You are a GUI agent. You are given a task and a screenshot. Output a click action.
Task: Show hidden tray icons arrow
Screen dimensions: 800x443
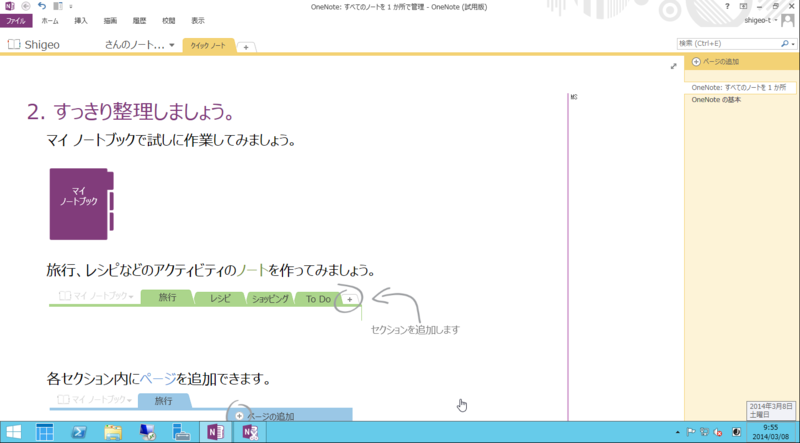click(678, 432)
